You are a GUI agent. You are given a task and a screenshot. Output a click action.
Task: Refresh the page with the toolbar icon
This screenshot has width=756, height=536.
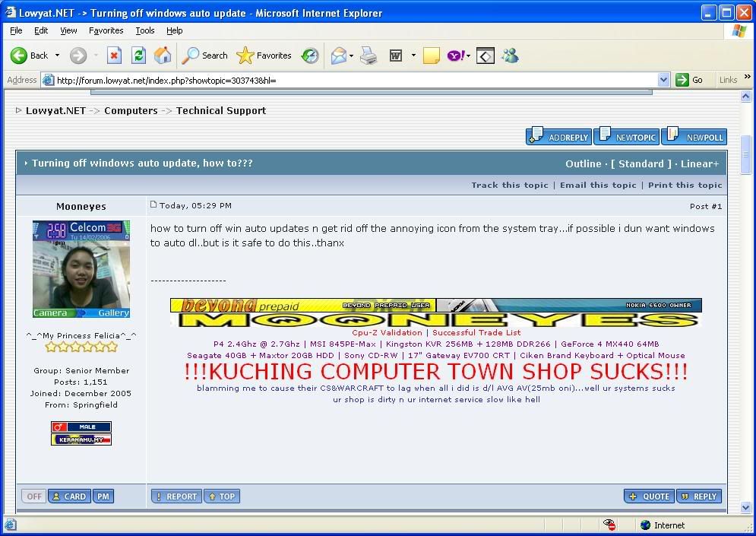(138, 56)
